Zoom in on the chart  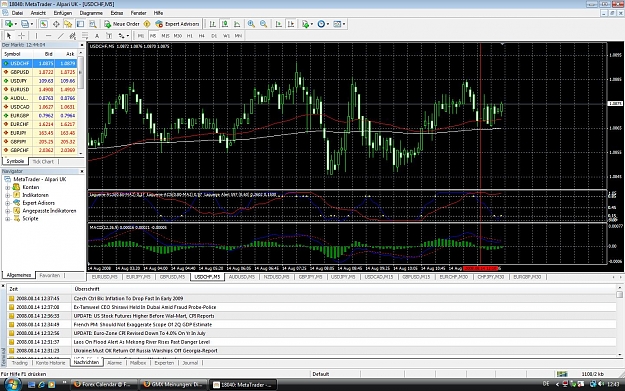251,24
